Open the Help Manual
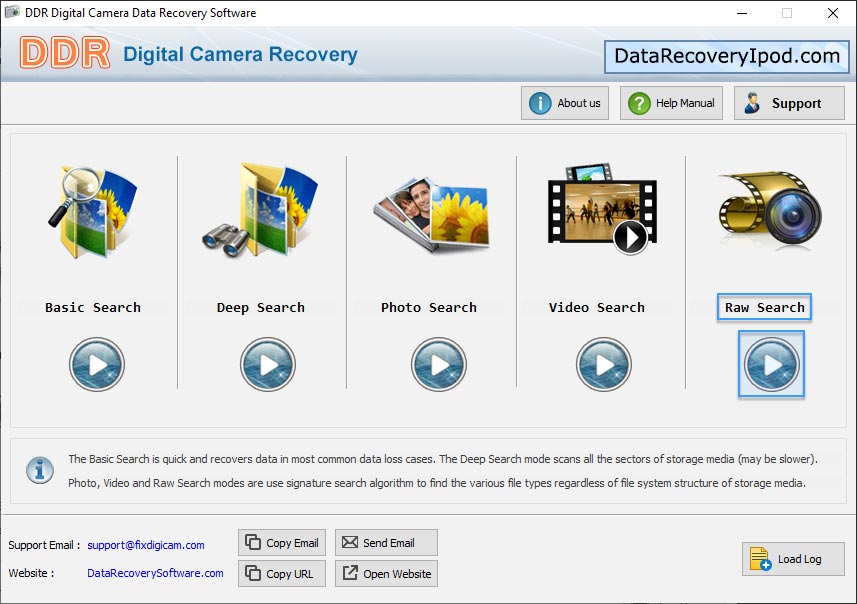857x604 pixels. 671,103
